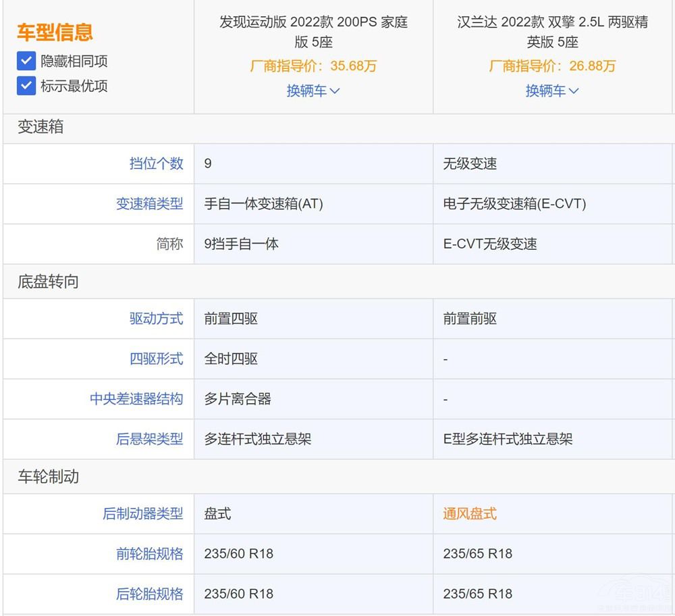The width and height of the screenshot is (675, 616).
Task: Uncheck the 隐藏相同项 checkbox
Action: click(26, 61)
